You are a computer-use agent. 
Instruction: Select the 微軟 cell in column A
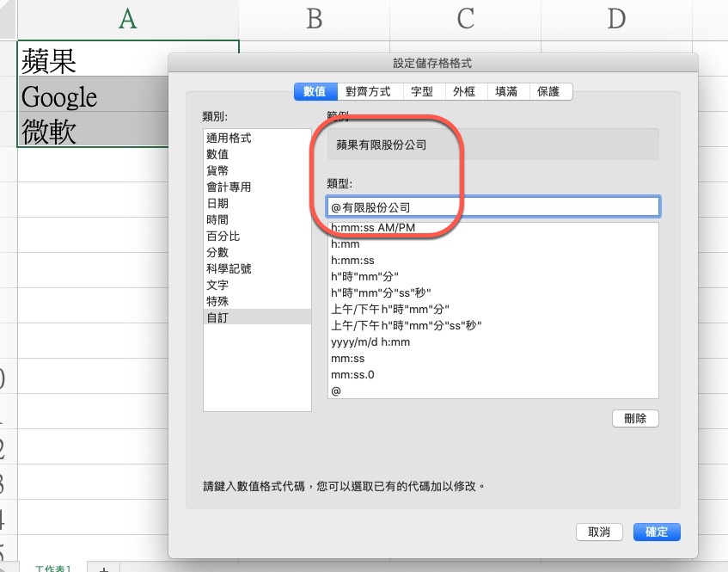click(93, 130)
